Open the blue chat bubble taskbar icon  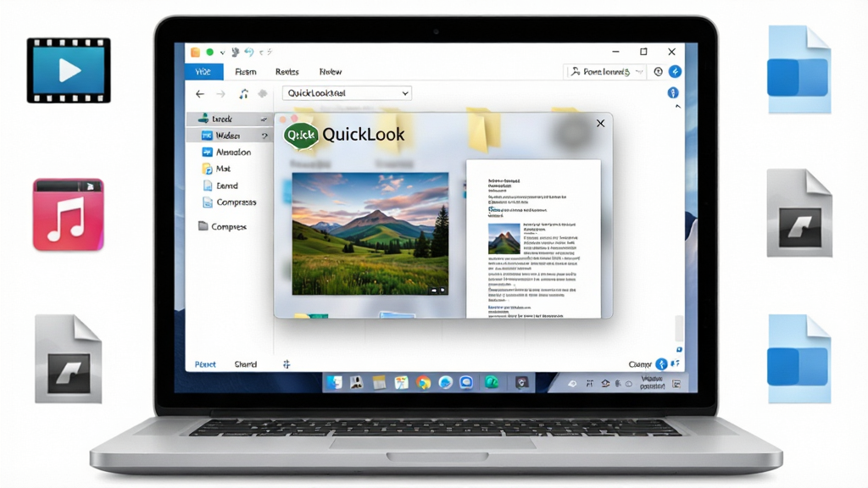click(x=466, y=383)
